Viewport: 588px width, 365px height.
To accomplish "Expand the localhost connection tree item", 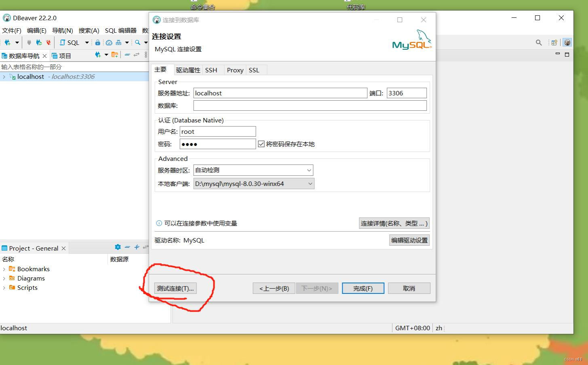I will click(x=3, y=76).
